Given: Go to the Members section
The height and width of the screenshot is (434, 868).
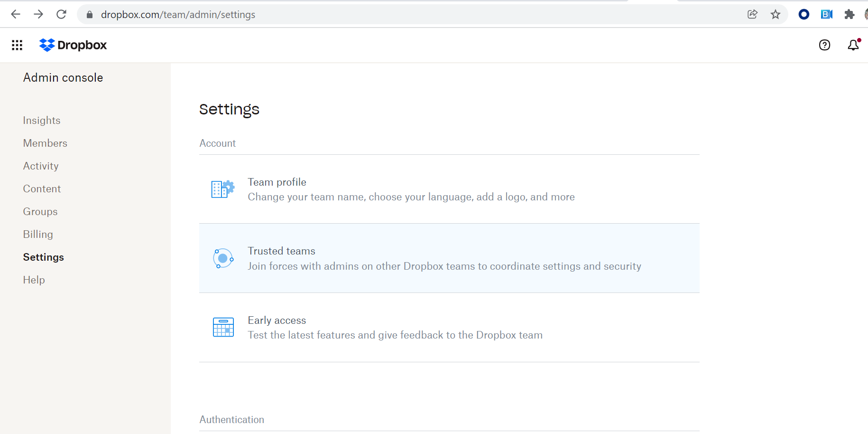Looking at the screenshot, I should pos(45,143).
